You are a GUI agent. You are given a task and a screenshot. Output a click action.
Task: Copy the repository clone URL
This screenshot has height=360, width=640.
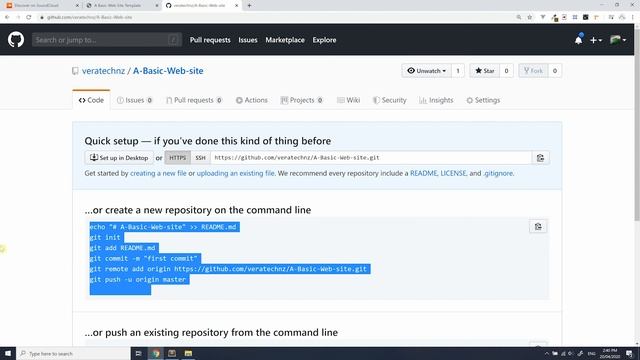(x=540, y=158)
